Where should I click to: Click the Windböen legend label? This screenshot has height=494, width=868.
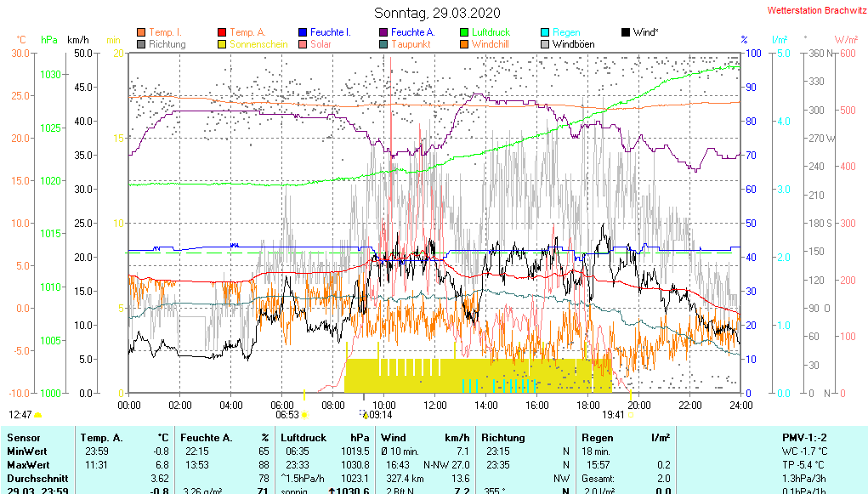pos(573,44)
